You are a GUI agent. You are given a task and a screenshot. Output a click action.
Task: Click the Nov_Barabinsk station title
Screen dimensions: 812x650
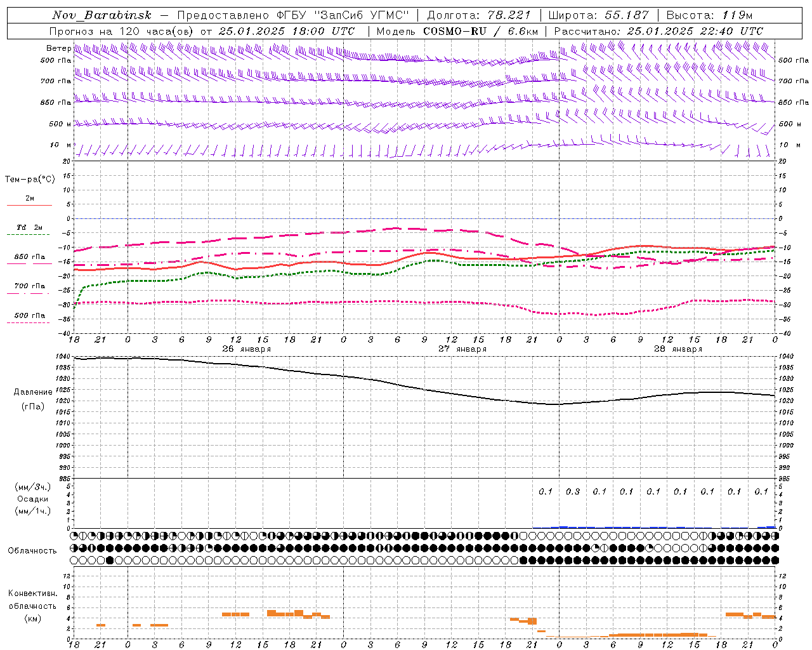101,15
